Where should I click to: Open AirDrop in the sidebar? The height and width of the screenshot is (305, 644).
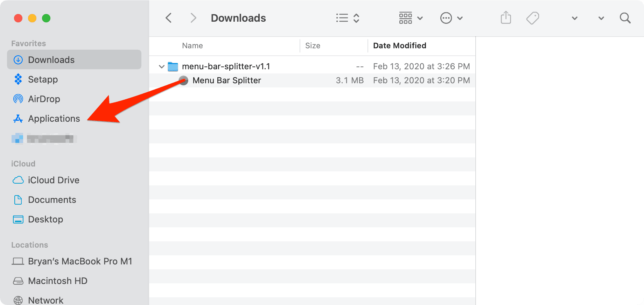74,99
